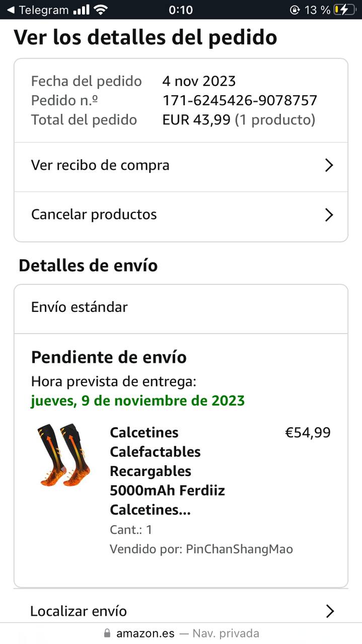
Task: Open Ver recibo de compra
Action: [x=100, y=166]
